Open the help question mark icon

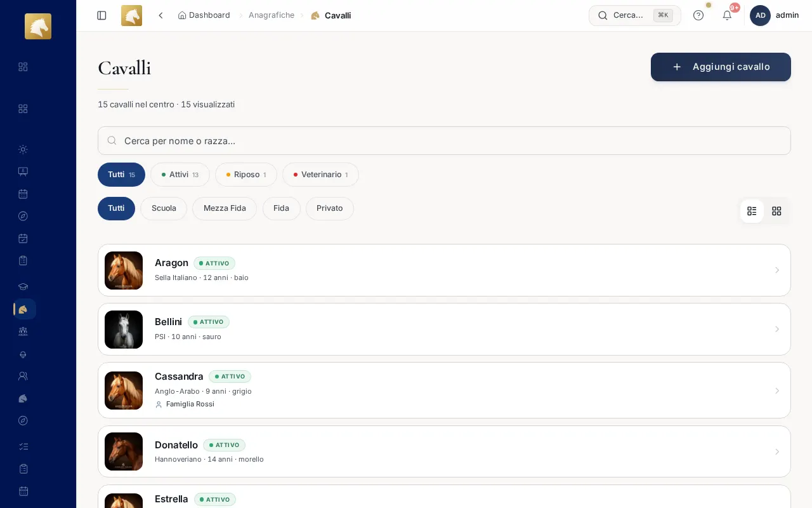(698, 15)
